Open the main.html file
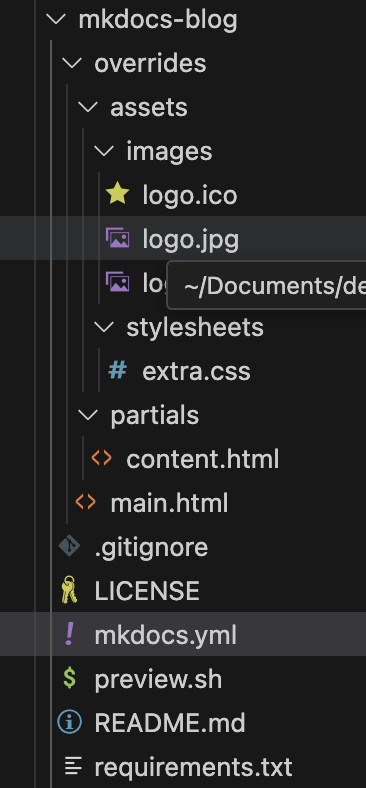This screenshot has width=366, height=788. point(169,504)
